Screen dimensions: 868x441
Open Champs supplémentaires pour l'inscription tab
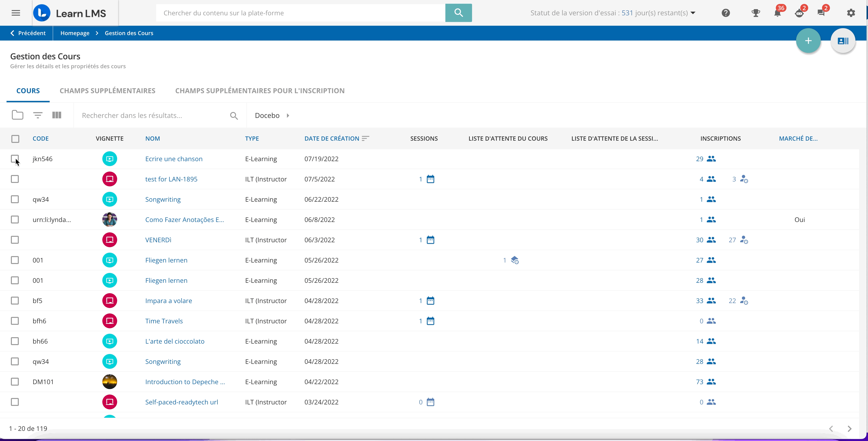coord(260,91)
